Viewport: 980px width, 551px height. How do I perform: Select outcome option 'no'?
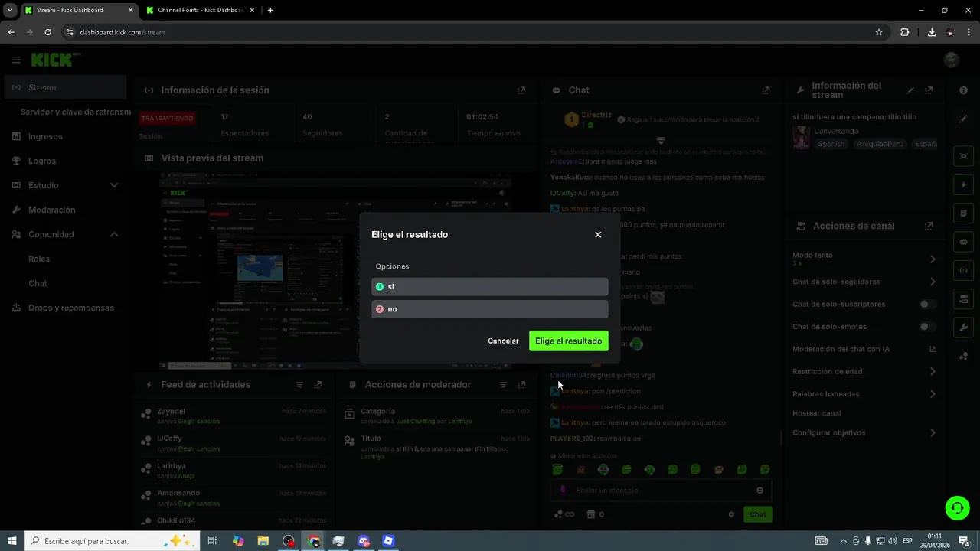[x=490, y=309]
